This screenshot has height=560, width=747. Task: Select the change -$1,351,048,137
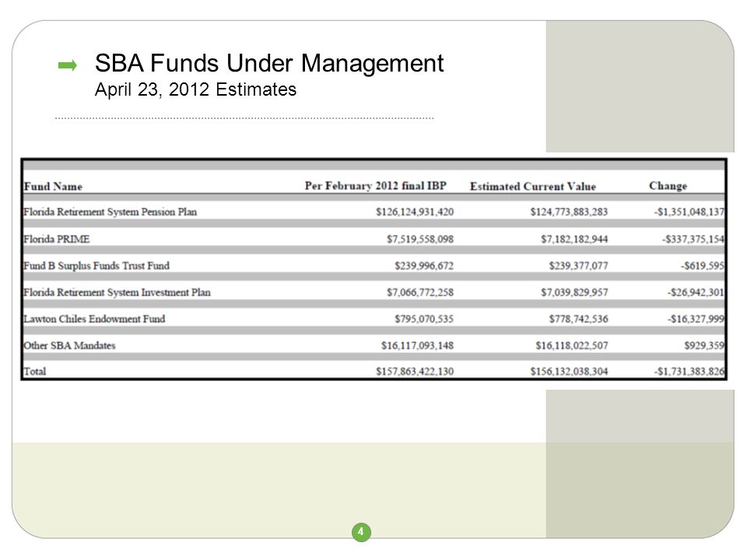pyautogui.click(x=689, y=212)
